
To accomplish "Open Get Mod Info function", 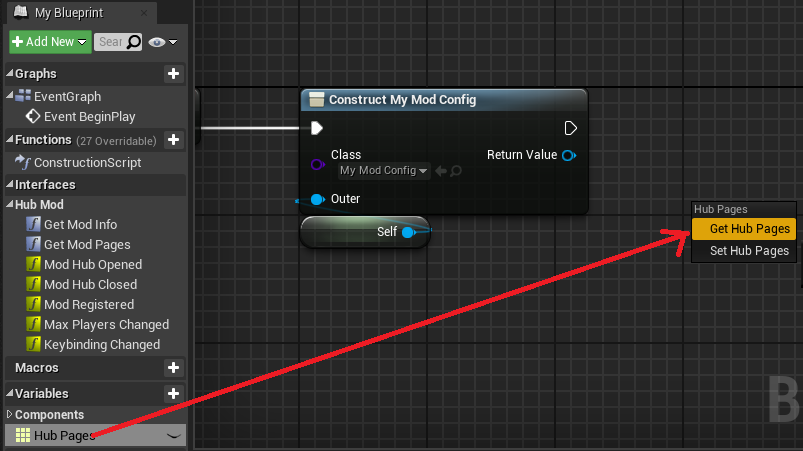I will tap(80, 224).
